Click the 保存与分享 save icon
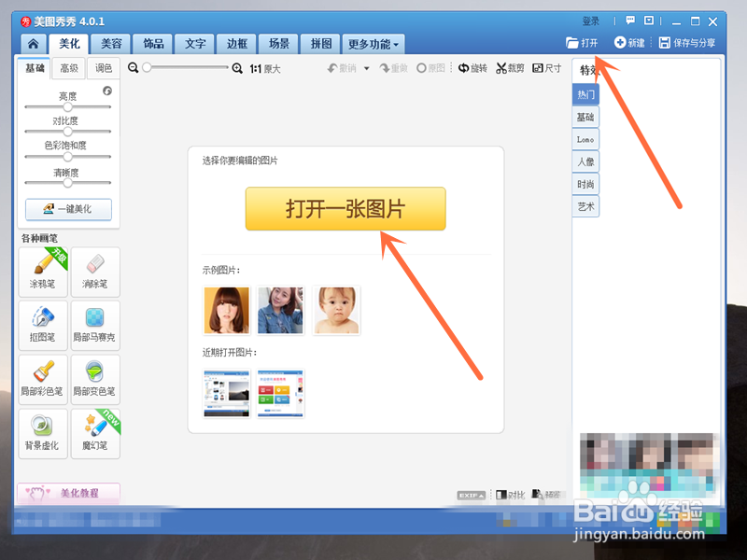Image resolution: width=747 pixels, height=560 pixels. 665,42
